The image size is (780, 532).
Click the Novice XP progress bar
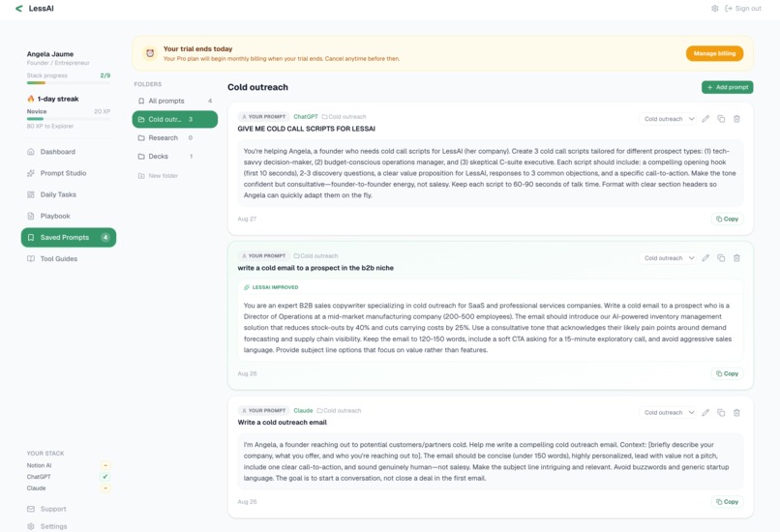click(69, 119)
